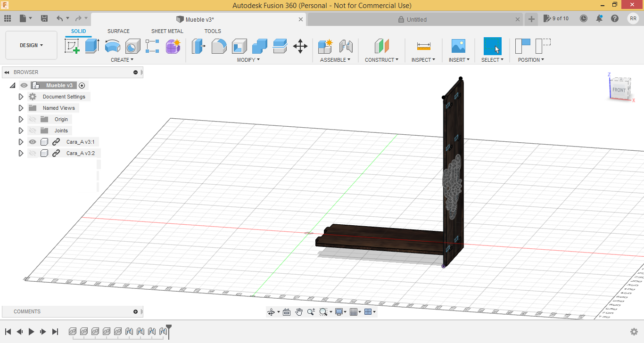Click the Measure tool icon
The image size is (644, 343).
423,46
